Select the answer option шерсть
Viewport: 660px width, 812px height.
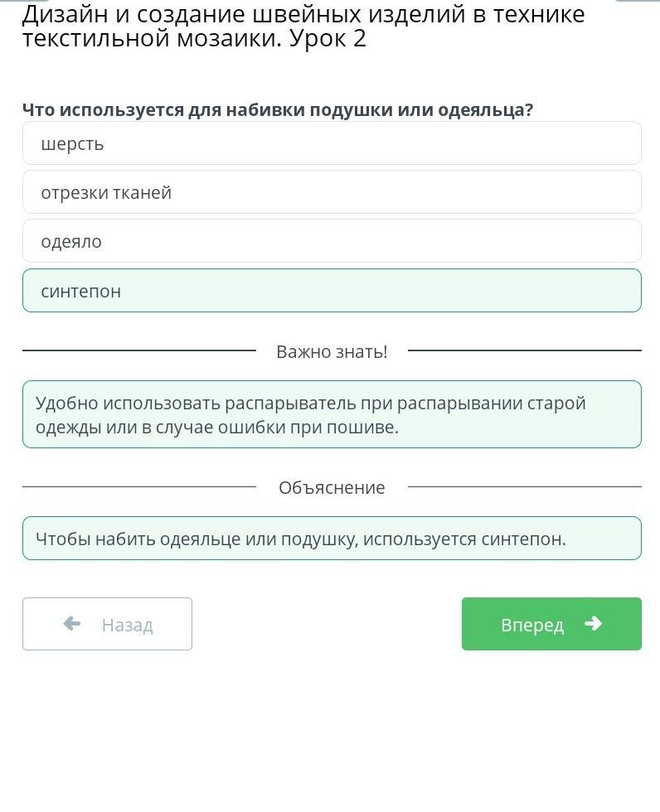coord(332,143)
